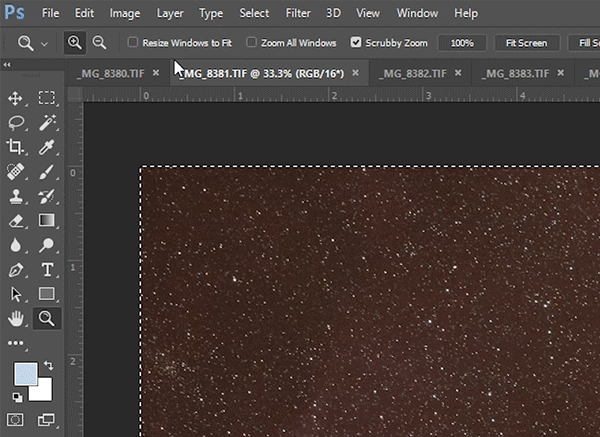This screenshot has width=600, height=437.
Task: Open the Select menu
Action: pos(254,13)
